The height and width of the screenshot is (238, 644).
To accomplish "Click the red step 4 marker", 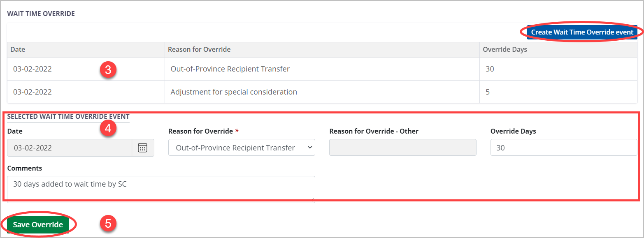I will [x=108, y=128].
